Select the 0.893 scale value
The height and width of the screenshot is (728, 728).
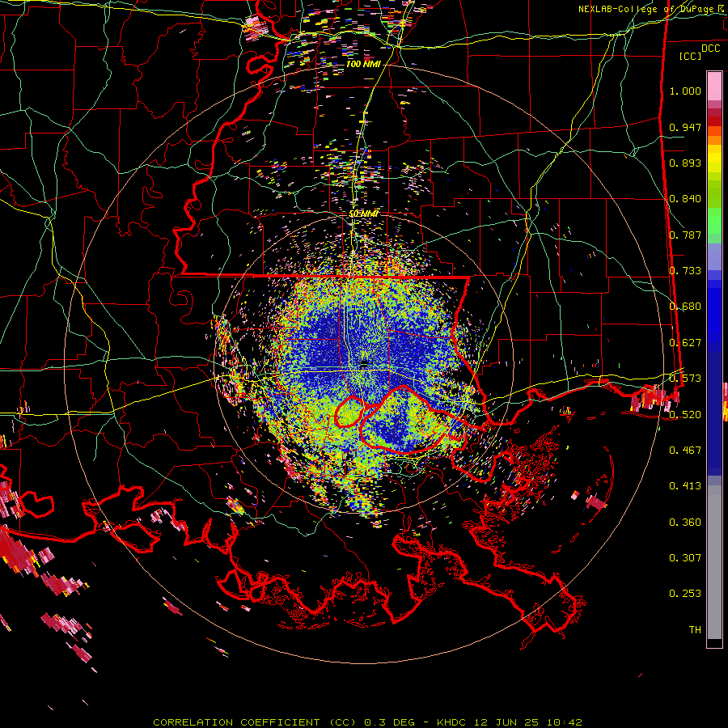pyautogui.click(x=685, y=163)
